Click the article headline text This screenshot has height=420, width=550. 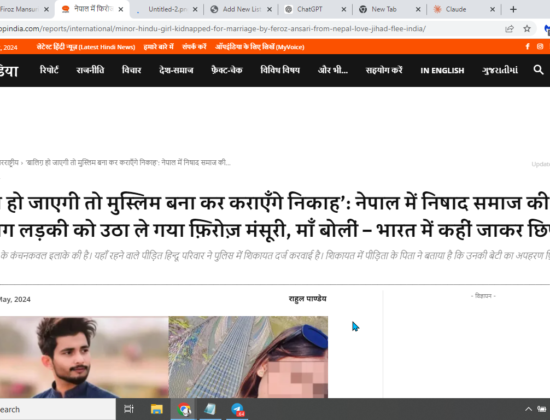(x=275, y=217)
